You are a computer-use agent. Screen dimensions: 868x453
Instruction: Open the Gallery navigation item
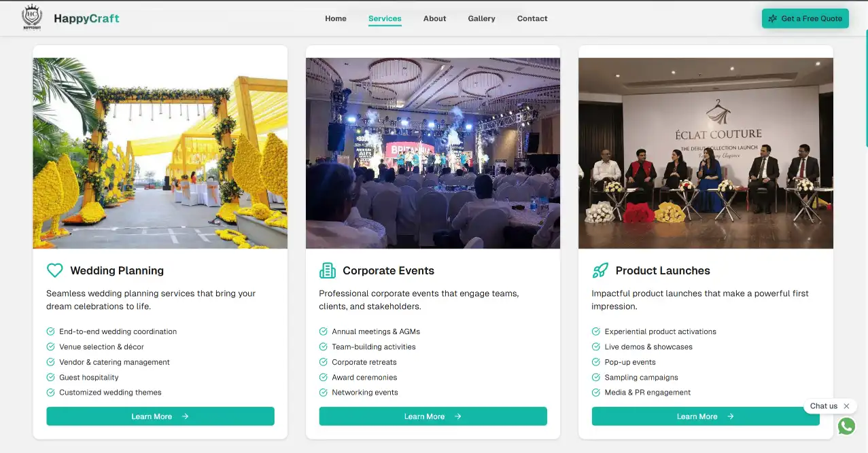(481, 18)
